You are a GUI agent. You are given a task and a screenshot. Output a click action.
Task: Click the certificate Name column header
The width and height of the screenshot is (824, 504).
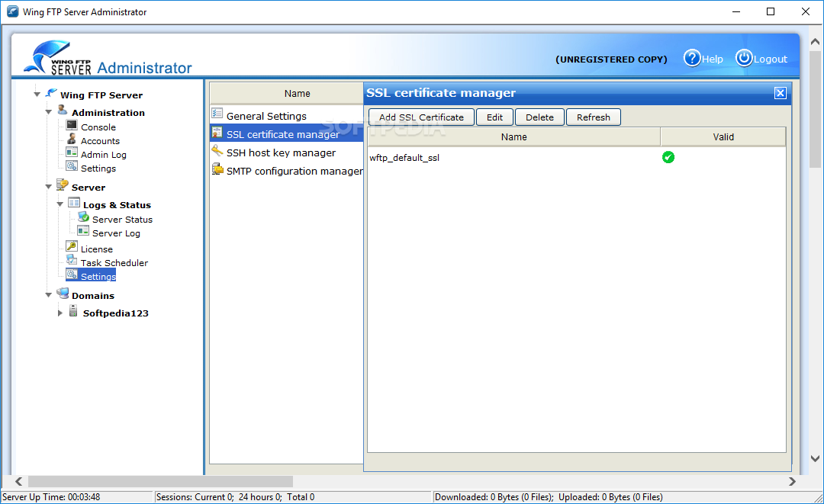513,137
